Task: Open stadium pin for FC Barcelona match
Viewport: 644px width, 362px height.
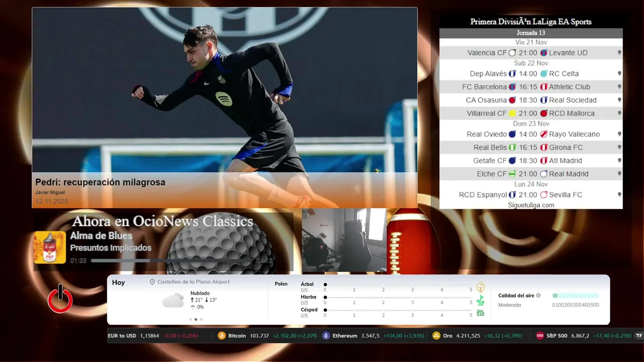Action: (x=619, y=87)
